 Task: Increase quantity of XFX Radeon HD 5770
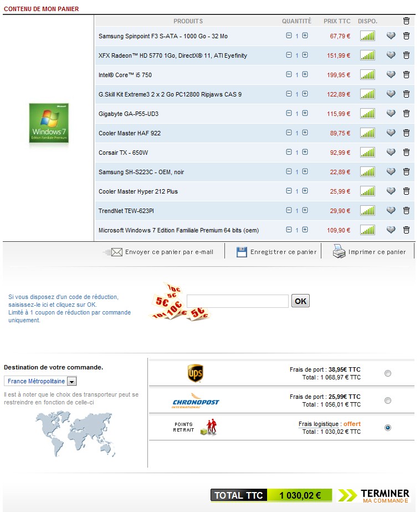tap(305, 55)
